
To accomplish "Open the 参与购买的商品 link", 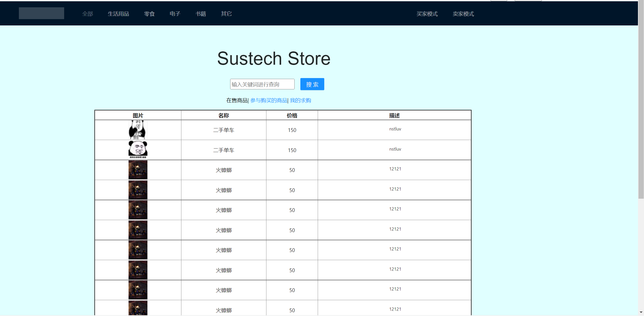I will click(x=269, y=100).
